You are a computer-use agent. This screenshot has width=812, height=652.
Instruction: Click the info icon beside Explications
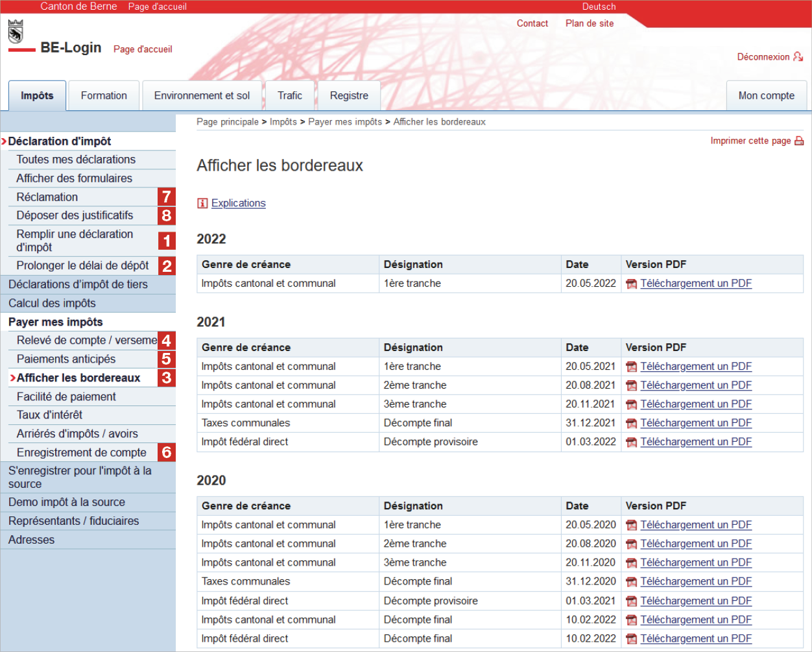coord(201,203)
